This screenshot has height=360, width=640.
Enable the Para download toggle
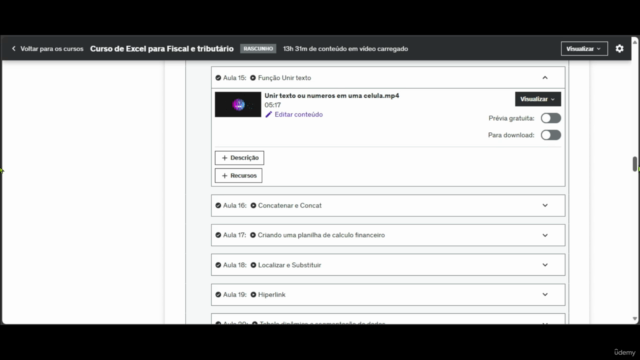point(551,135)
